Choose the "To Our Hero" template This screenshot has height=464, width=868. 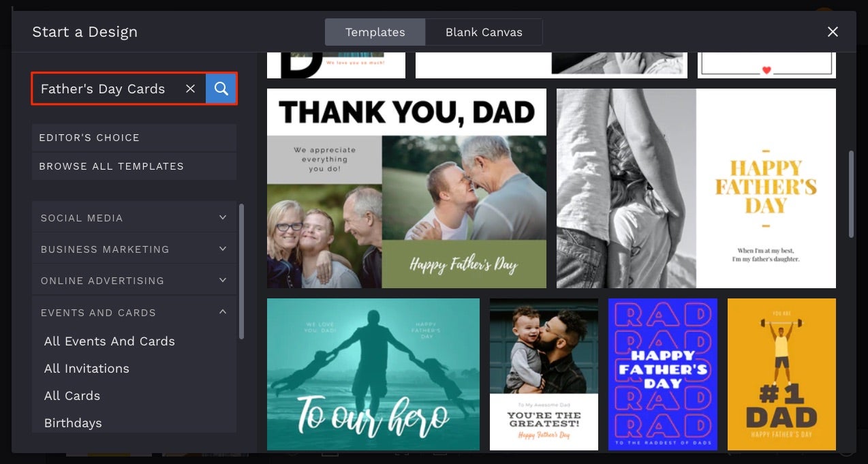pyautogui.click(x=373, y=374)
